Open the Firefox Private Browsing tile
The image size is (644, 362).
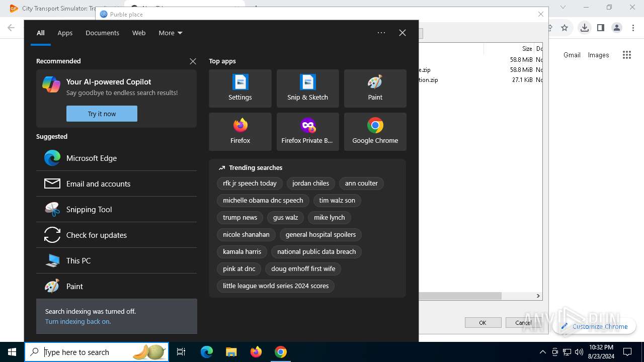(307, 132)
